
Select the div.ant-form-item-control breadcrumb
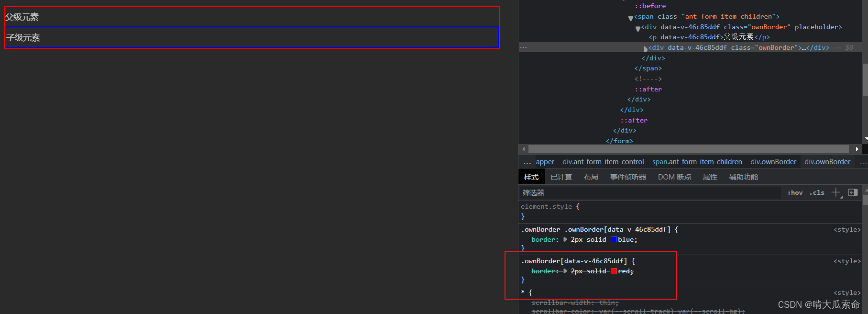click(x=603, y=162)
